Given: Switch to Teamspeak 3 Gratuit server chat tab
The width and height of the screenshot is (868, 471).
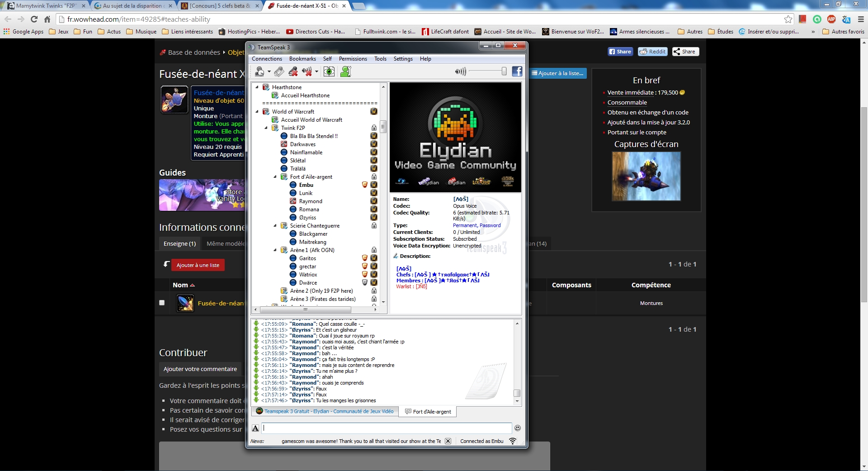Looking at the screenshot, I should [325, 411].
